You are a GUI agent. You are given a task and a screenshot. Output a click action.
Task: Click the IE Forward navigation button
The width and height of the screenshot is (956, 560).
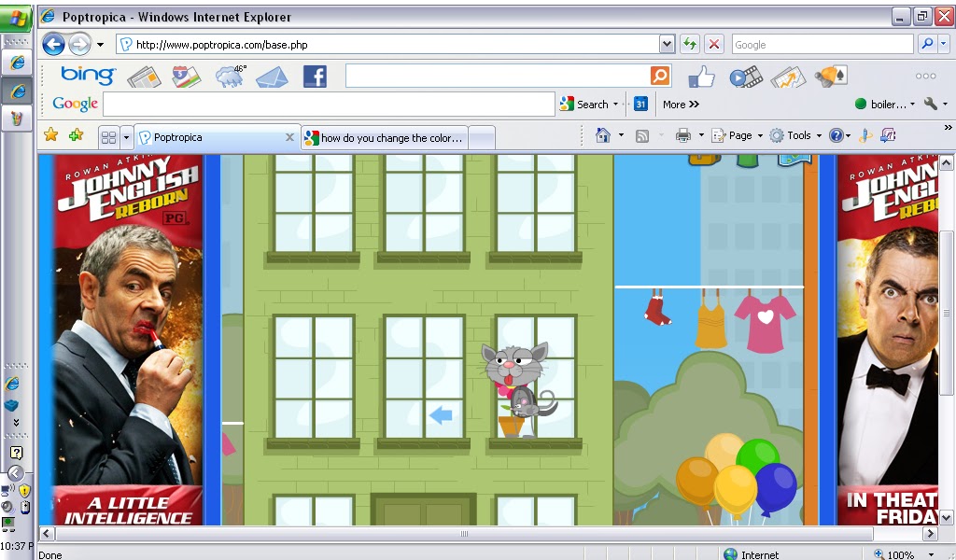(x=80, y=45)
